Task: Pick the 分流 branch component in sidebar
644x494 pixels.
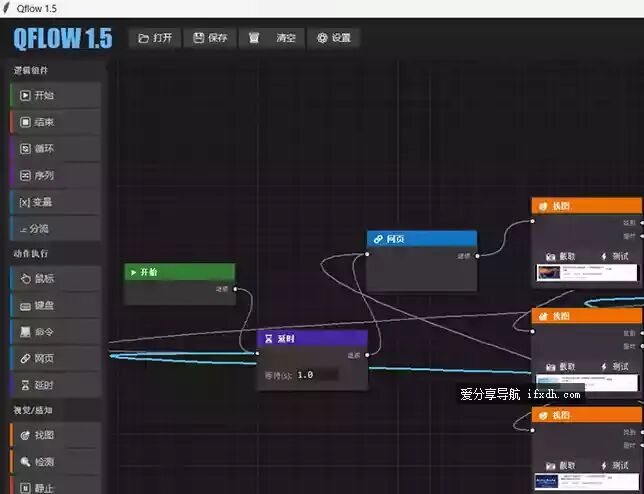Action: pos(55,228)
